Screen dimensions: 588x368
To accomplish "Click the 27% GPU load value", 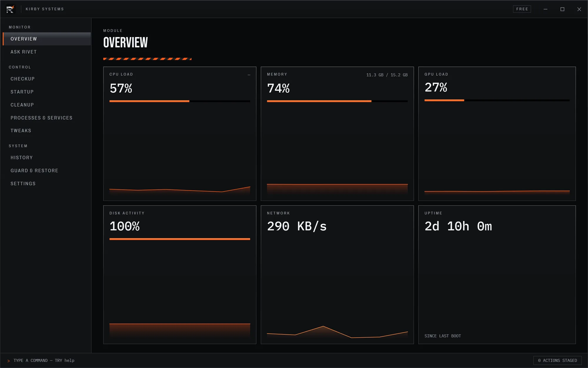I will 436,87.
